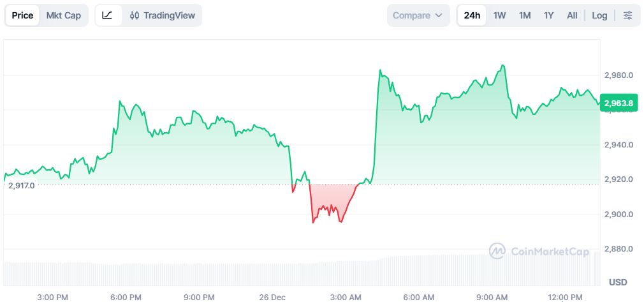Expand the Compare dropdown
Image resolution: width=644 pixels, height=302 pixels.
(418, 15)
